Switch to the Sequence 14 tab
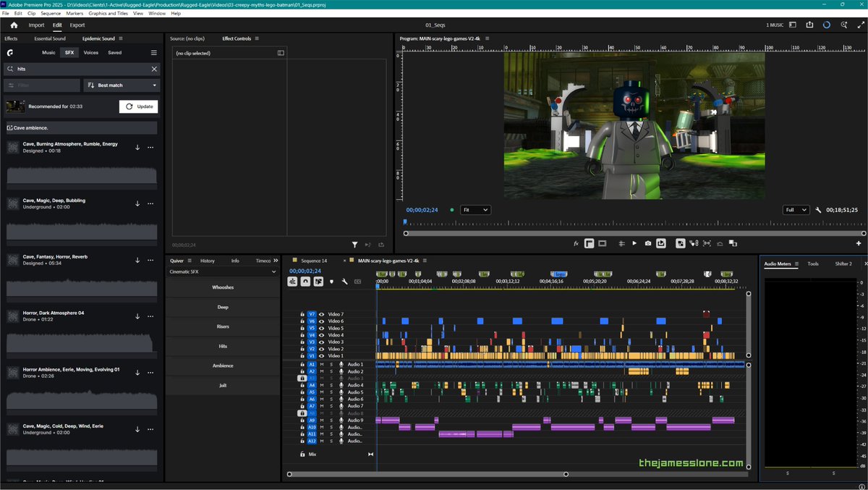This screenshot has height=490, width=868. pyautogui.click(x=314, y=261)
